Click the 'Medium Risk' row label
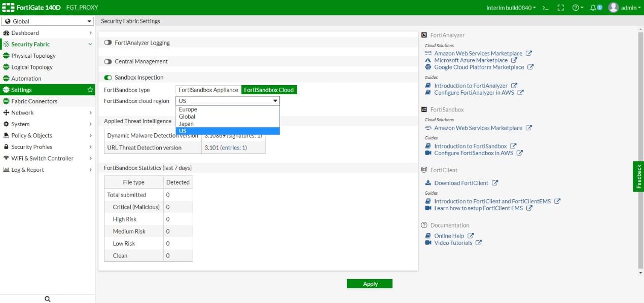This screenshot has height=303, width=644. (x=129, y=231)
